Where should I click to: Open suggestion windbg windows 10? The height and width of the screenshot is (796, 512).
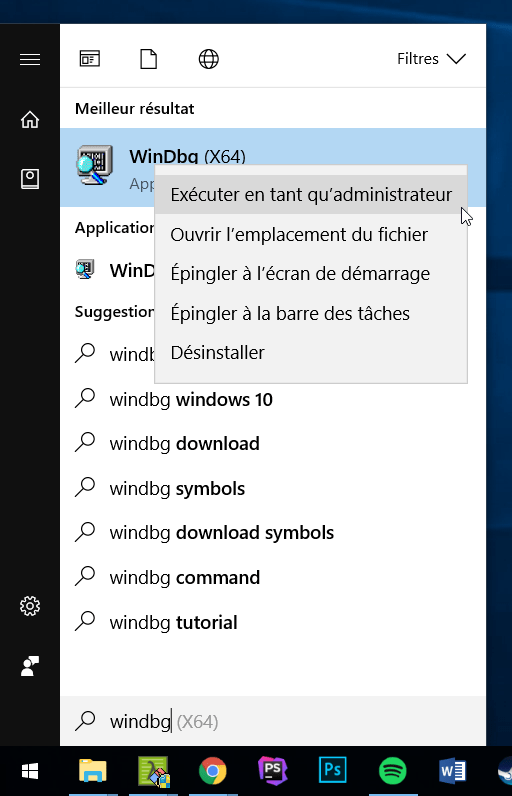click(x=273, y=400)
